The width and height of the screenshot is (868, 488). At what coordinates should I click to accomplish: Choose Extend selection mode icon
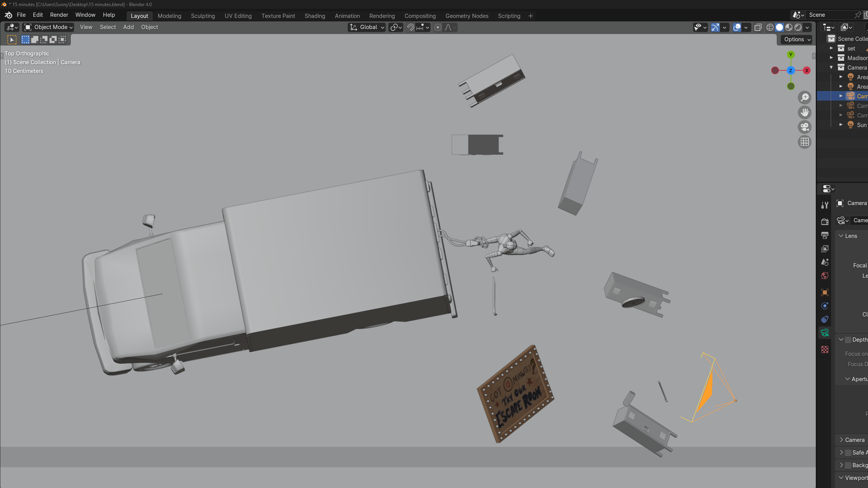point(35,40)
